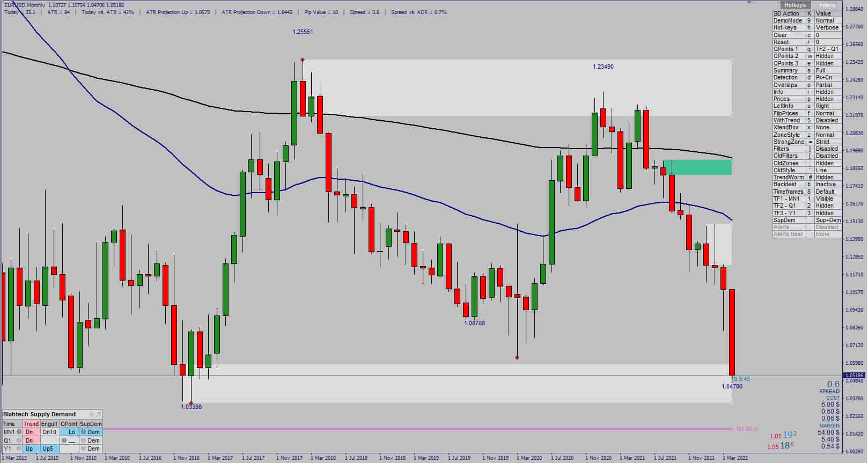Click the Trend column header in Blahtech panel

click(x=31, y=424)
